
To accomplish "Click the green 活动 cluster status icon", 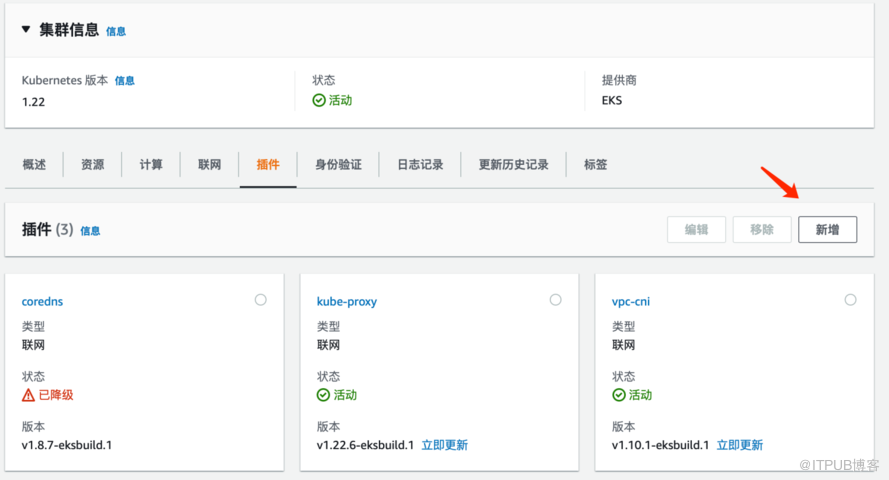I will pos(319,100).
